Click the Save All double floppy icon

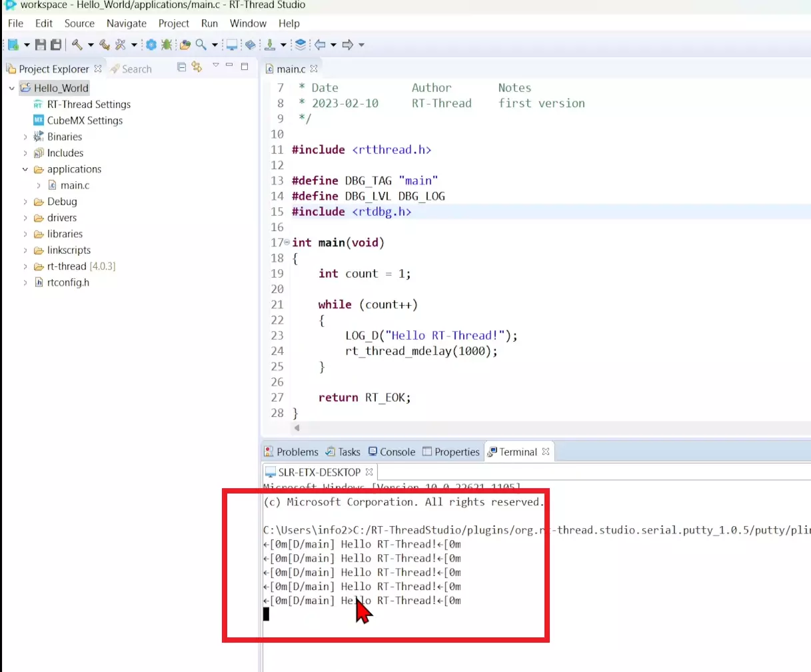tap(56, 45)
